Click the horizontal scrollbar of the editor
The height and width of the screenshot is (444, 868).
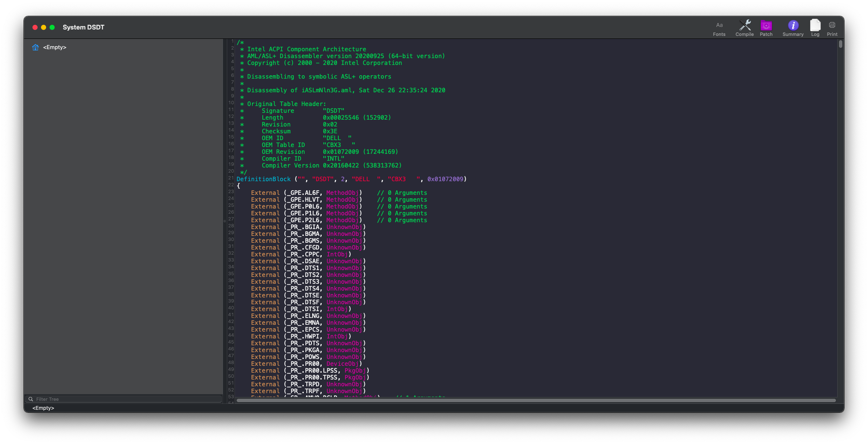point(536,400)
